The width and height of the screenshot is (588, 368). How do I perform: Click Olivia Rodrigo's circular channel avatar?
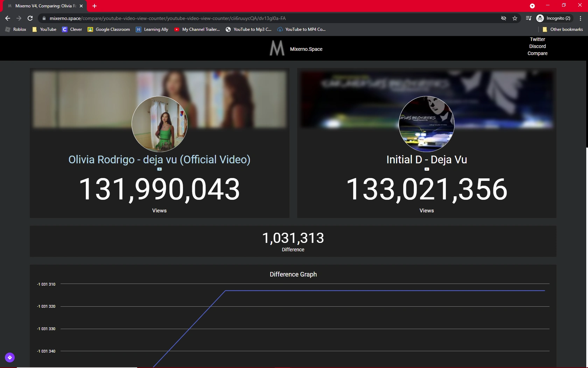point(159,124)
